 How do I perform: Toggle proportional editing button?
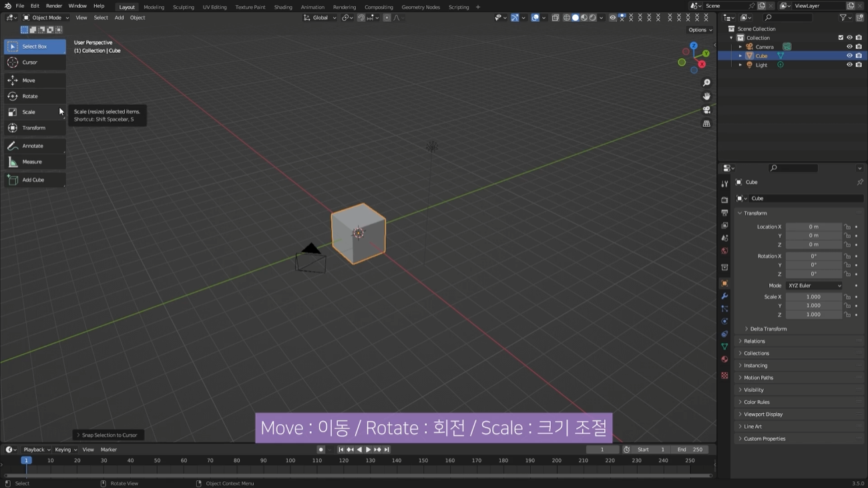pos(387,18)
